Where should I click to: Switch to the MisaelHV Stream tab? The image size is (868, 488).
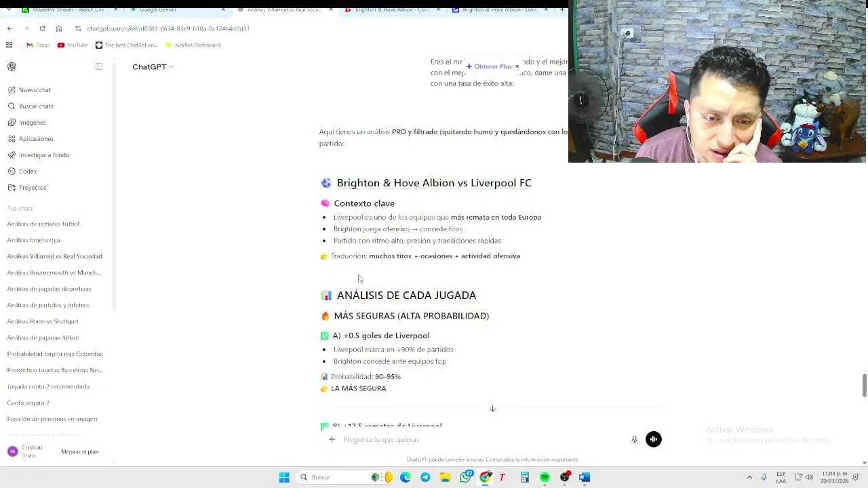pyautogui.click(x=70, y=9)
